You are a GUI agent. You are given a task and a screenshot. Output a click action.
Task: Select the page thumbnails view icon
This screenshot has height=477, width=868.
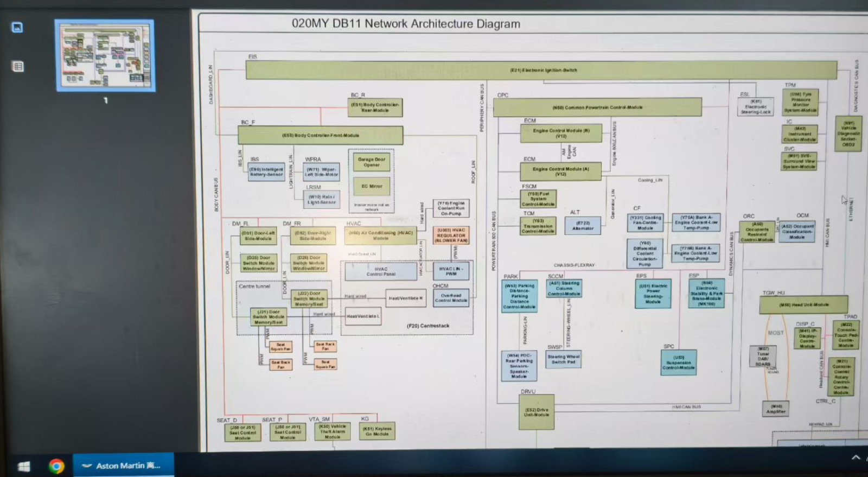[17, 27]
